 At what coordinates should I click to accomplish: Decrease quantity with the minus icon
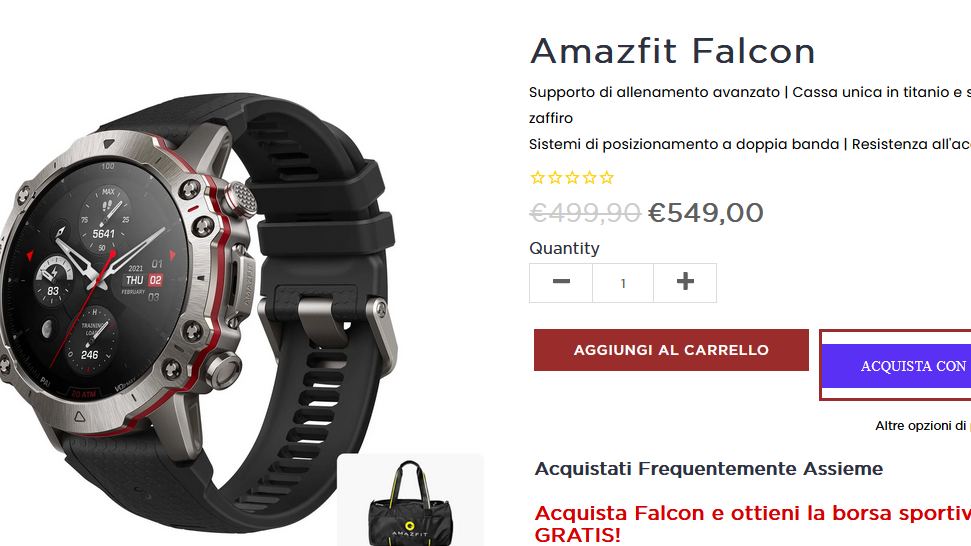(x=561, y=282)
